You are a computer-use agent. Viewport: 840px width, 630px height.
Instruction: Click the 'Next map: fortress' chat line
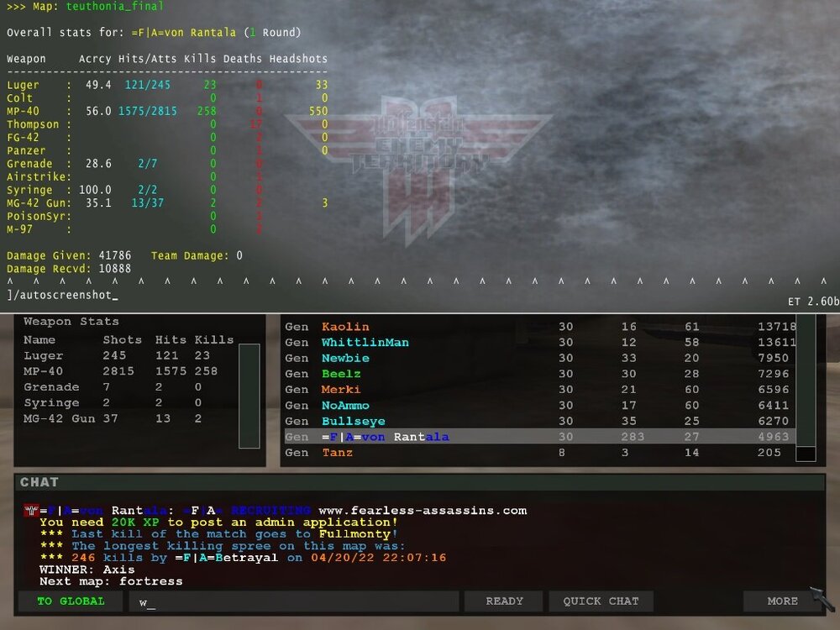coord(111,581)
